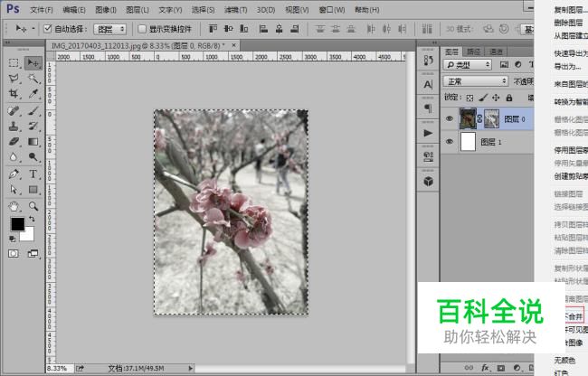Viewport: 588px width, 376px height.
Task: Select the History Brush tool
Action: coord(33,127)
